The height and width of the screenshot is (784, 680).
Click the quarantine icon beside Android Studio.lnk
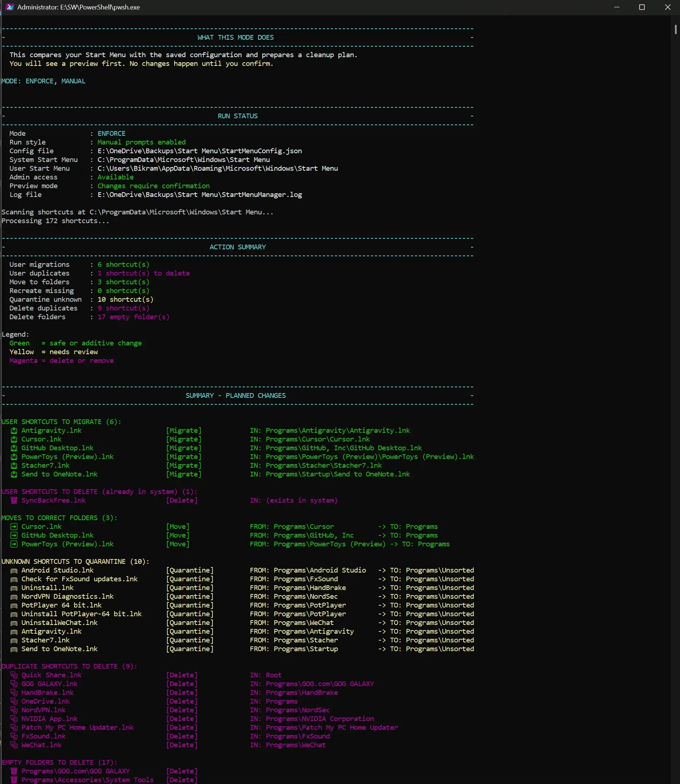coord(14,571)
